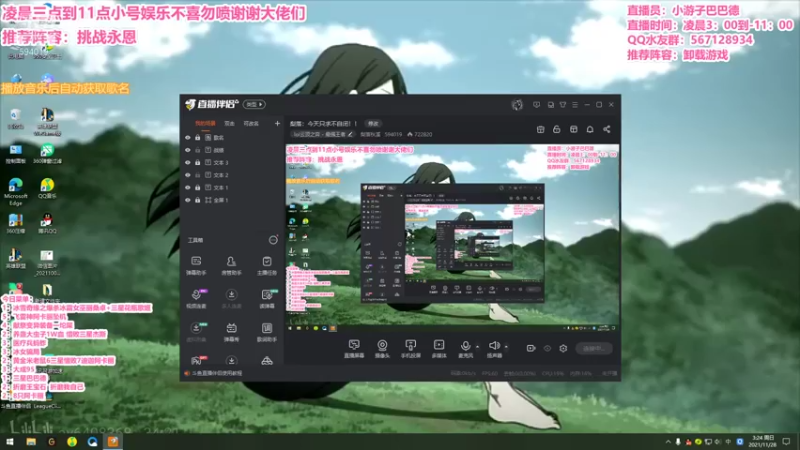800x450 pixels.
Task: Expand the speaker options arrow
Action: point(506,347)
